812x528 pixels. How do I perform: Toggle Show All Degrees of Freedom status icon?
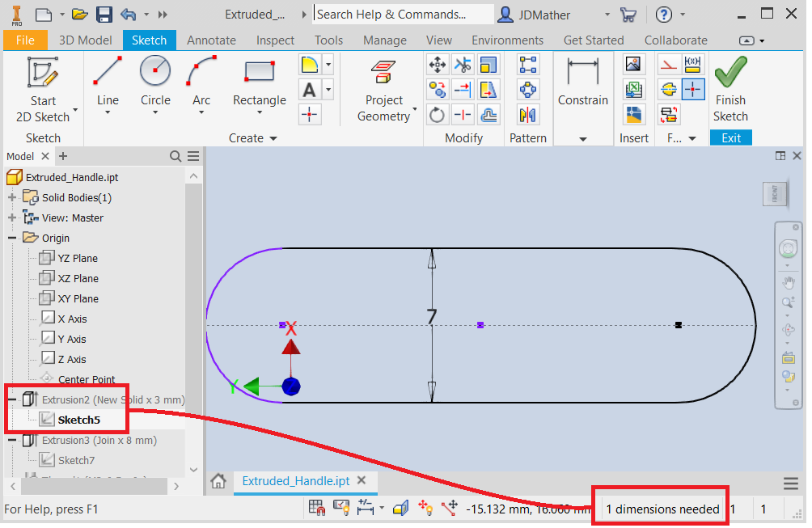pos(425,508)
